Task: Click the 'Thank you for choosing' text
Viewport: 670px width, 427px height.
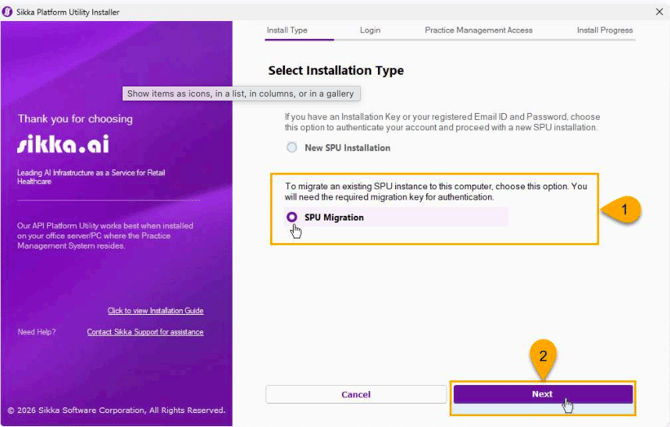Action: point(75,119)
